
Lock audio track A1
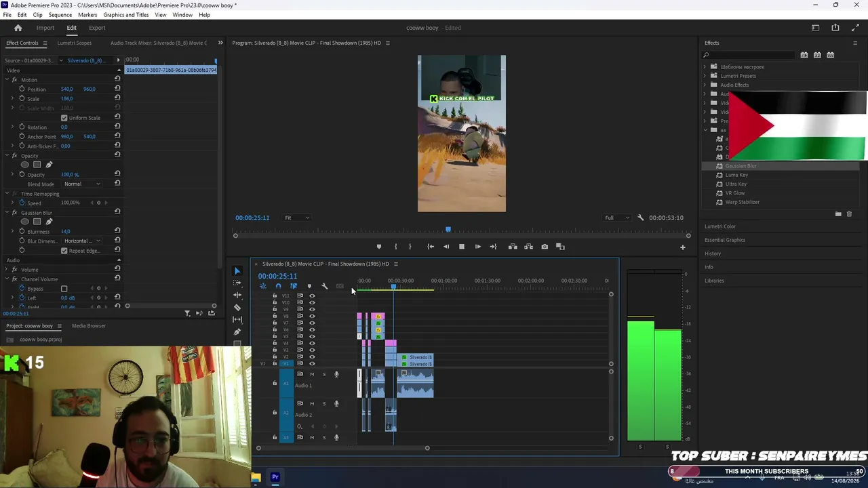(275, 384)
